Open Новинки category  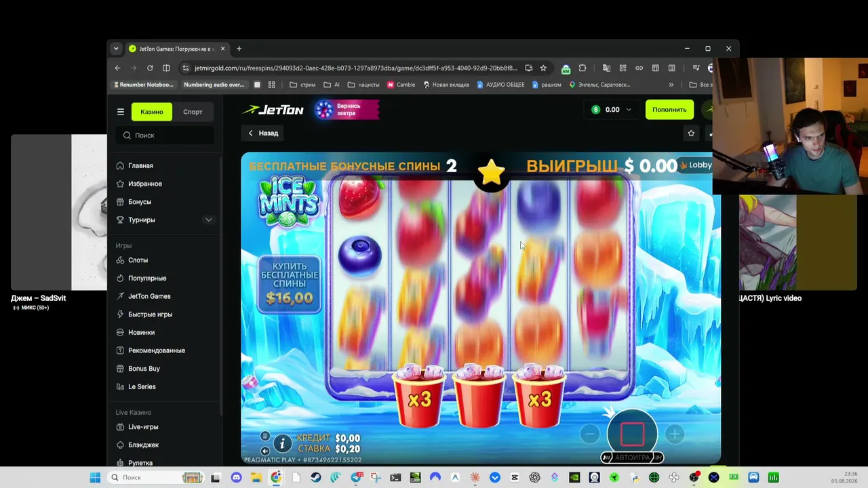[141, 333]
